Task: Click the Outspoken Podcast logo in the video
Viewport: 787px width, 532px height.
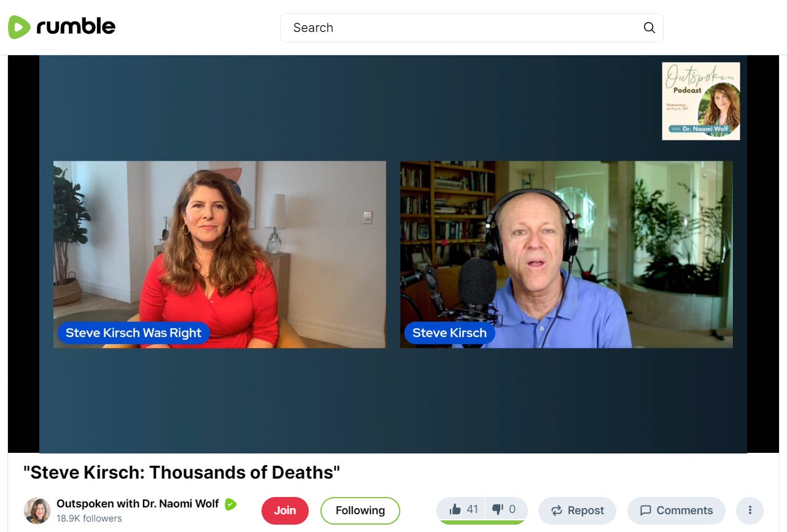Action: pyautogui.click(x=700, y=101)
